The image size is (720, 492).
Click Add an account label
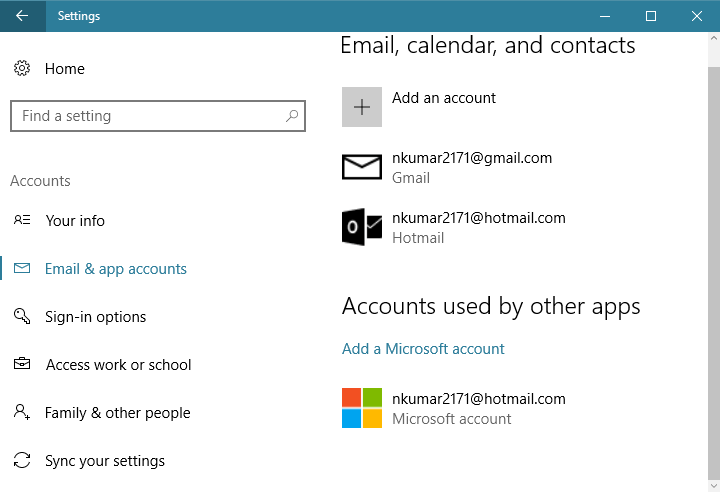[x=444, y=98]
